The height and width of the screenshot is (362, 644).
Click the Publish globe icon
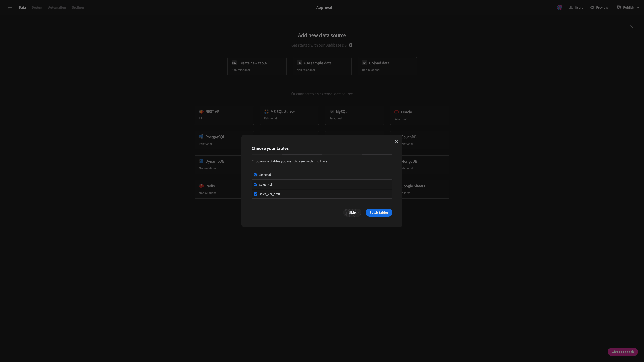click(619, 8)
